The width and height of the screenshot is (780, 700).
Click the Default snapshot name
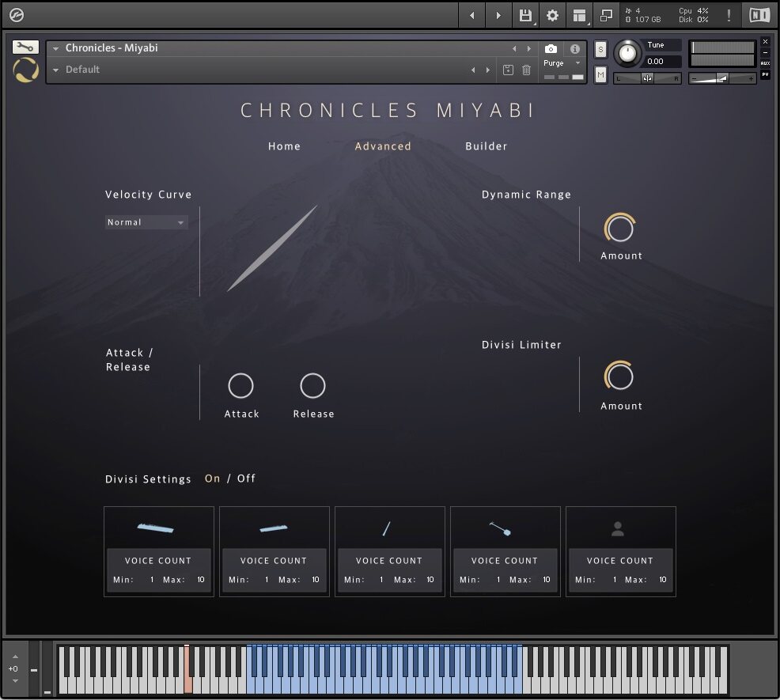coord(82,70)
